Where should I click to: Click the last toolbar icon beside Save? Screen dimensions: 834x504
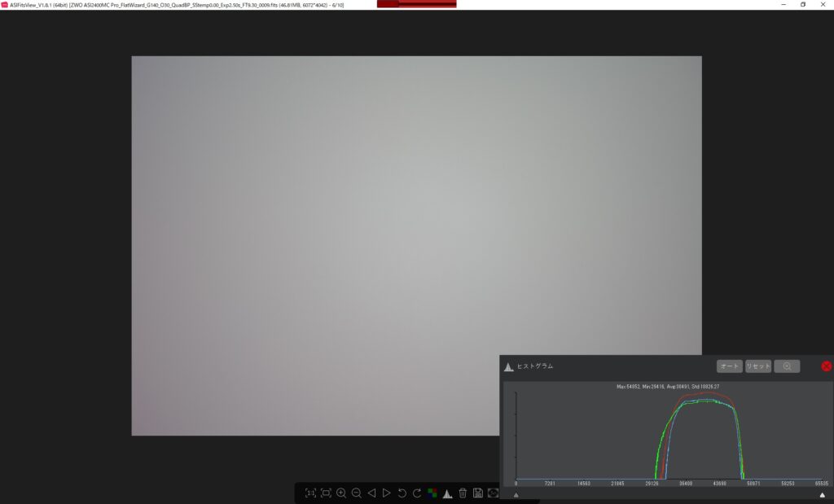(x=493, y=493)
